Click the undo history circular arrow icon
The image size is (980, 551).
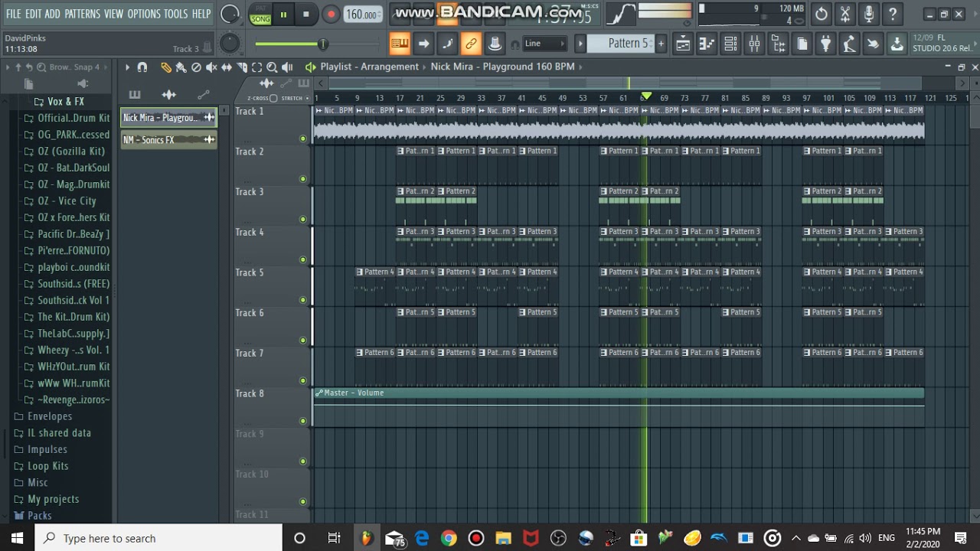821,14
